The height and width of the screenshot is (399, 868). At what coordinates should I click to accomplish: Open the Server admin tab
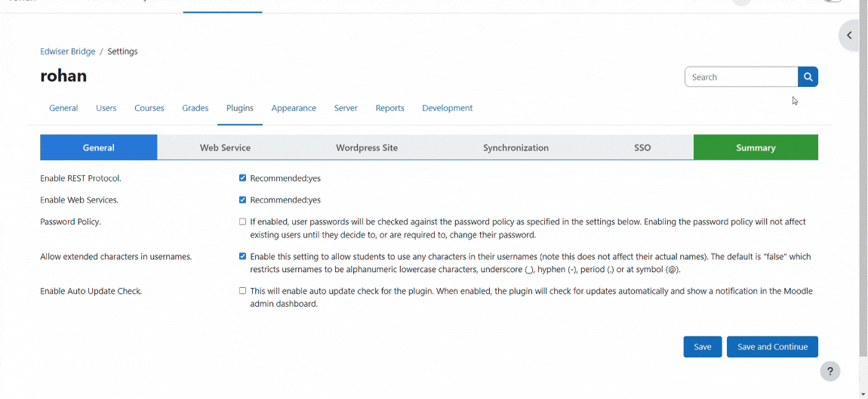click(346, 108)
